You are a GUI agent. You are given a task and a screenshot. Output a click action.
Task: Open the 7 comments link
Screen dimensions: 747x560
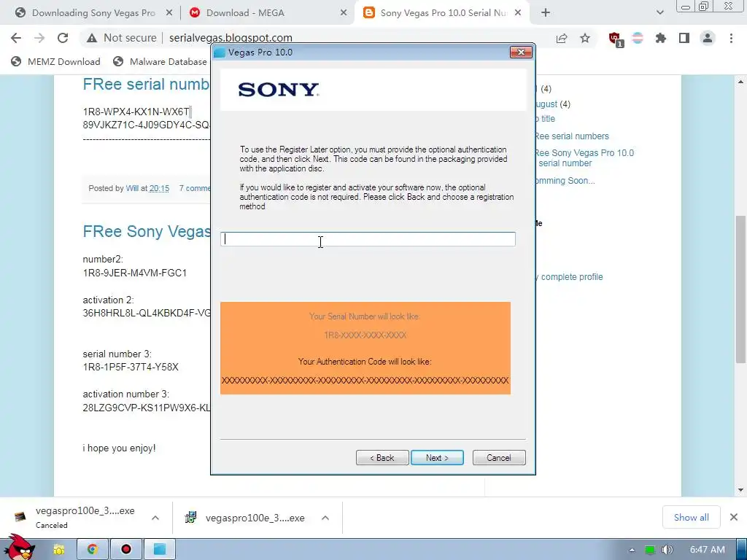195,188
